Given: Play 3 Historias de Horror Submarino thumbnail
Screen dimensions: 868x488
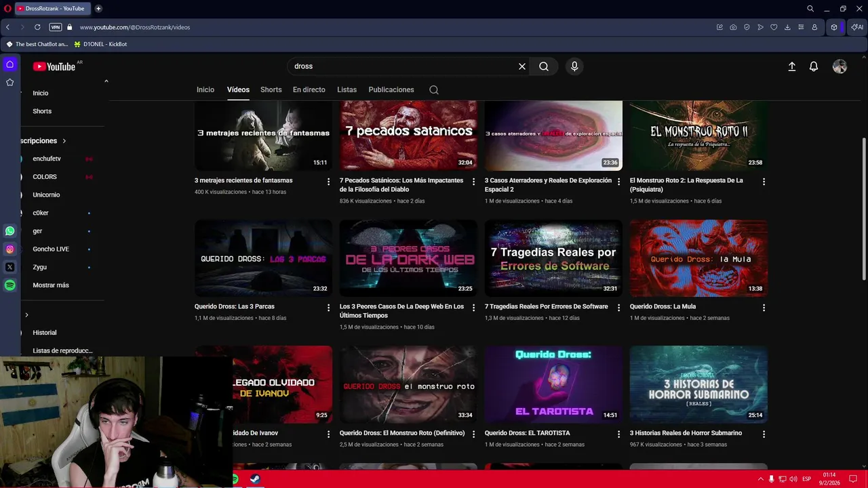Looking at the screenshot, I should point(698,384).
